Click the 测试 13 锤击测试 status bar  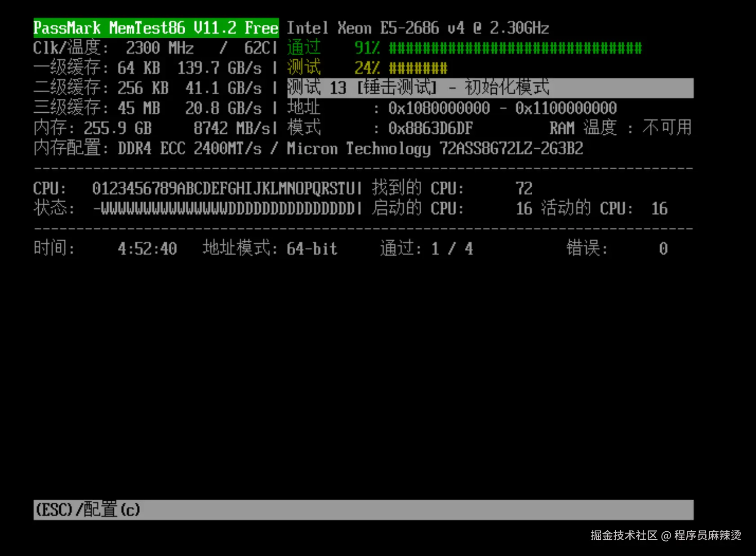coord(490,88)
